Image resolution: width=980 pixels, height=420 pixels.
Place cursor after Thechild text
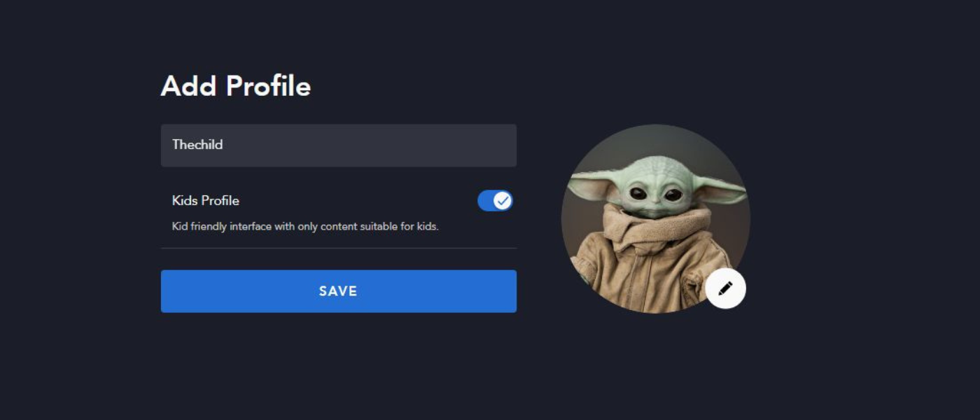click(x=224, y=145)
